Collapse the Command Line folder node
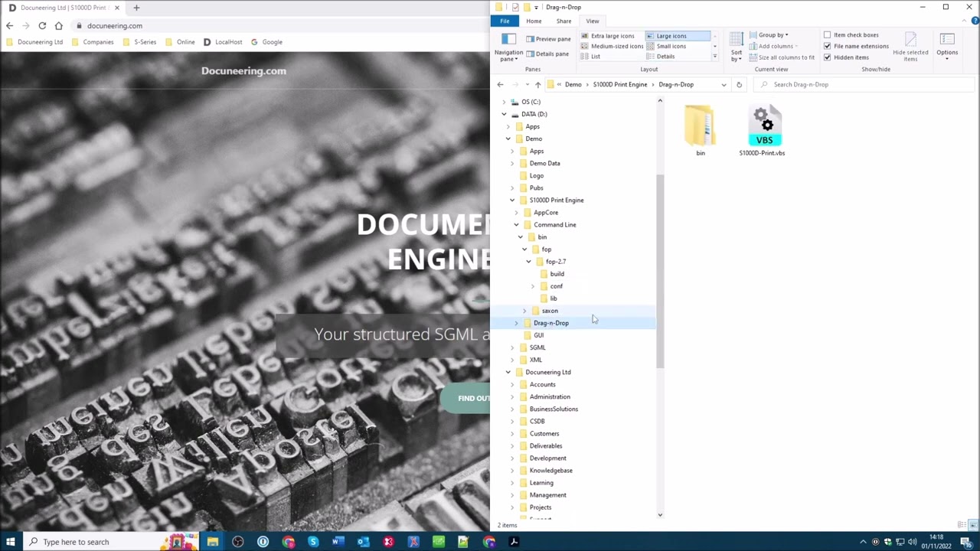This screenshot has height=551, width=980. [x=516, y=225]
